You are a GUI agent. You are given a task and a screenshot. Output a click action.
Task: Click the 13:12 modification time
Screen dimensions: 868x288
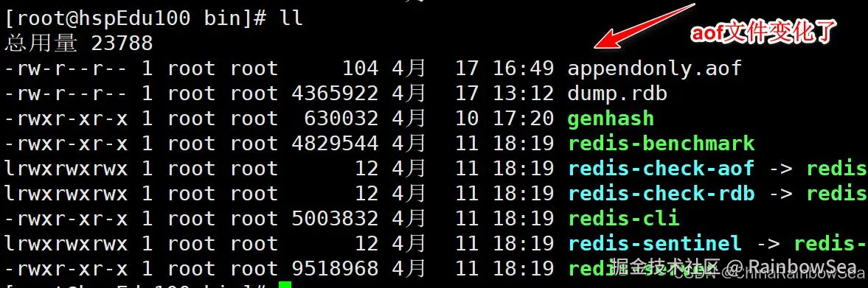pyautogui.click(x=523, y=94)
